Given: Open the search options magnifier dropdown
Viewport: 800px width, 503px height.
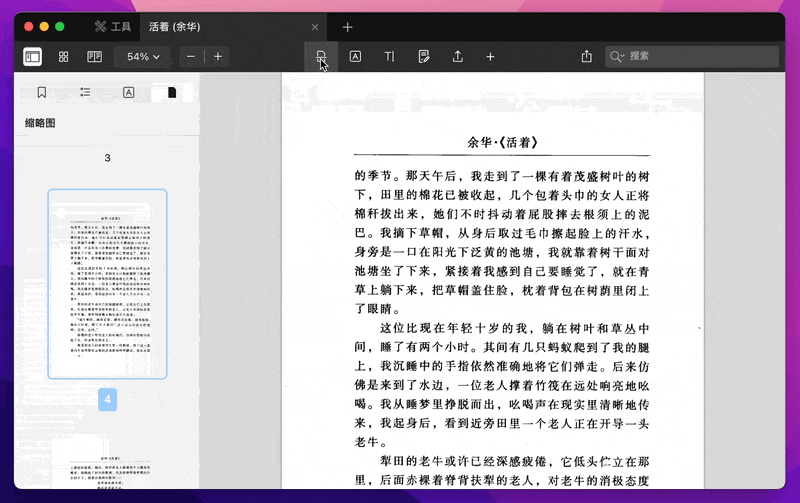Looking at the screenshot, I should point(617,57).
